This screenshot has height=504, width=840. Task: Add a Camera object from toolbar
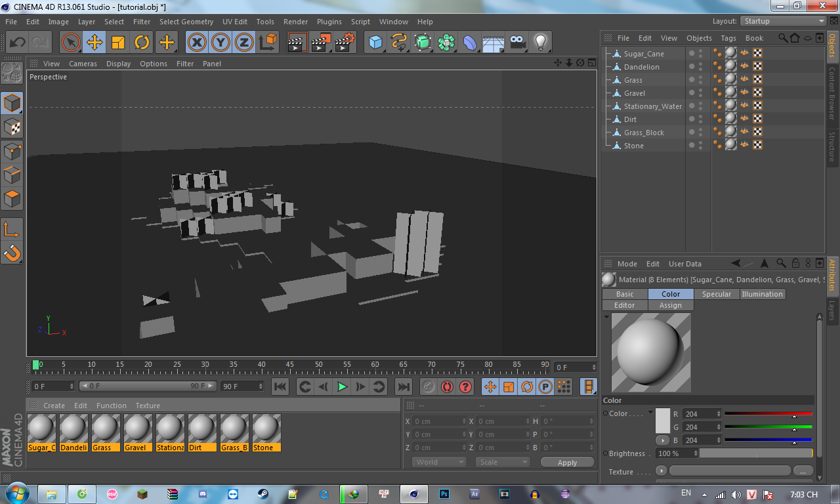518,43
